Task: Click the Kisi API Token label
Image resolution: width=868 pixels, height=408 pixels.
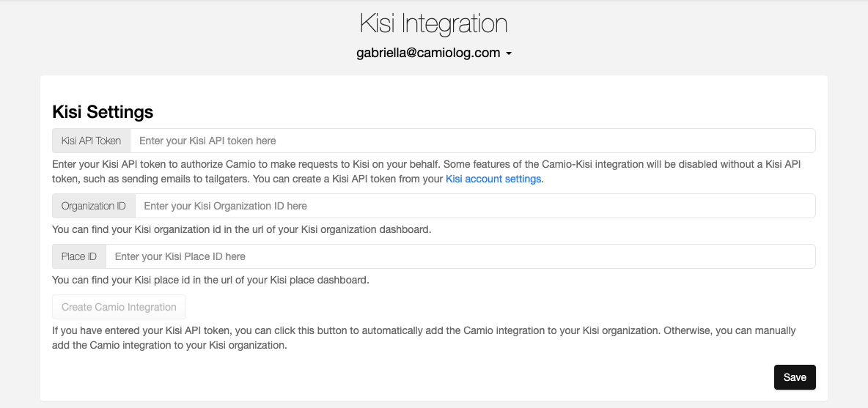Action: tap(92, 141)
